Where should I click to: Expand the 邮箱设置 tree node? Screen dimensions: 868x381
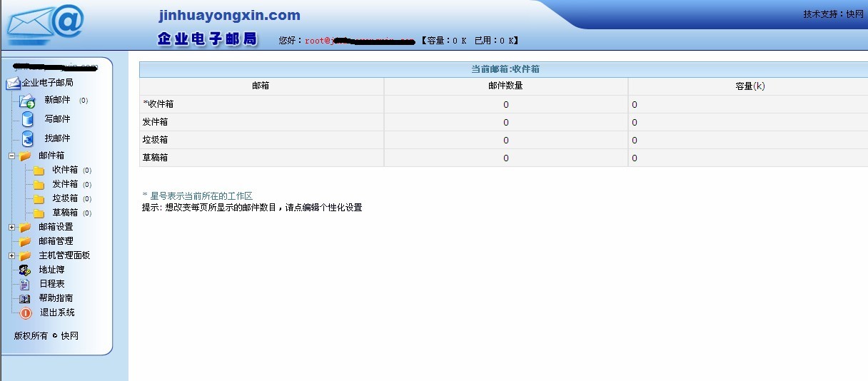[x=11, y=227]
